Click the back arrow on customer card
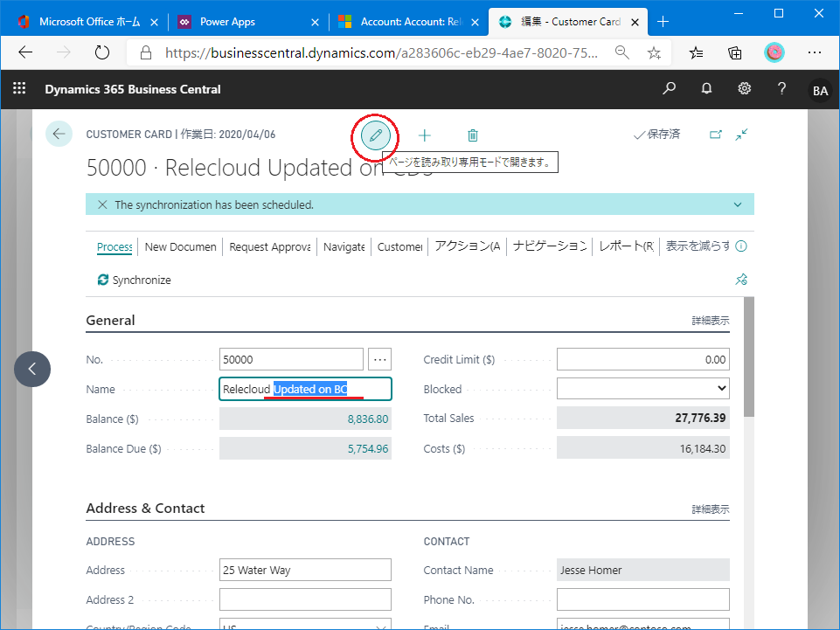 (59, 134)
